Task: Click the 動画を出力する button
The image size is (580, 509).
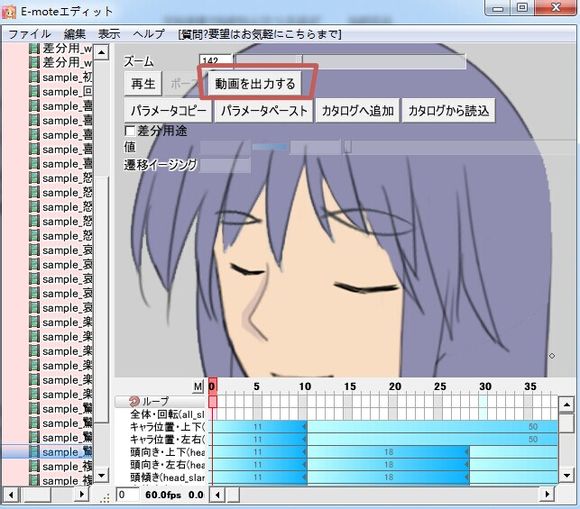Action: (x=254, y=84)
